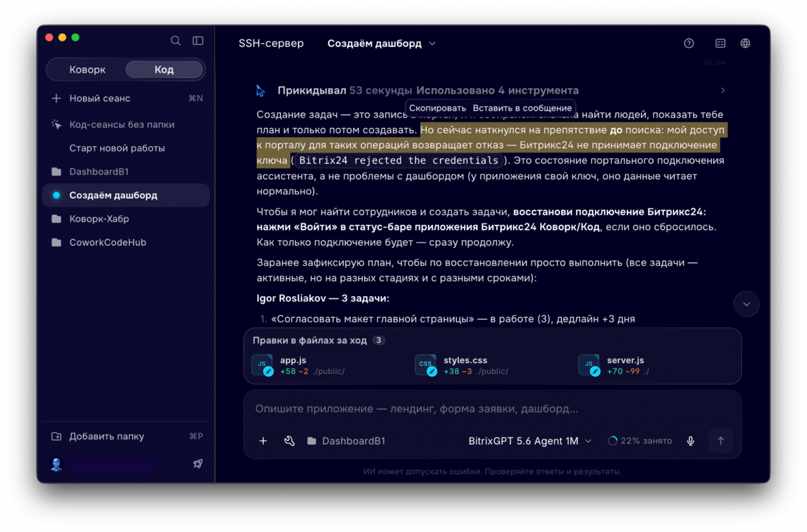This screenshot has width=807, height=532.
Task: Open Код-сеансы без папки section
Action: click(x=126, y=125)
